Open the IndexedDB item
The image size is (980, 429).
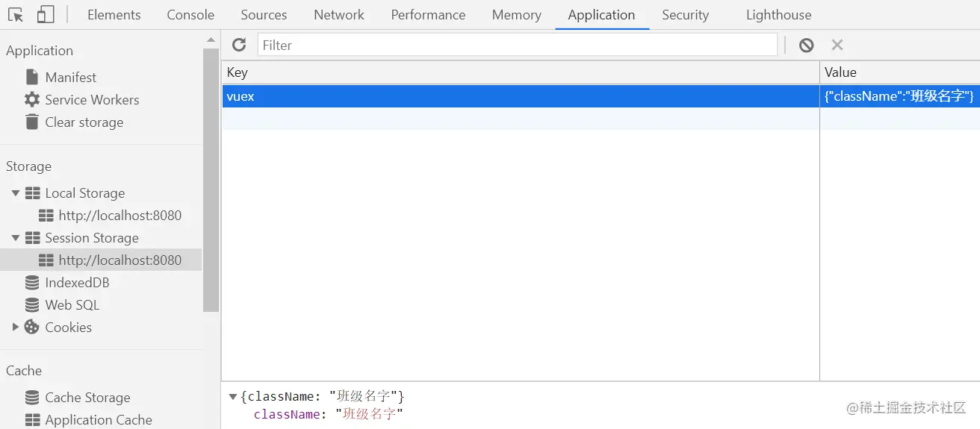coord(77,283)
